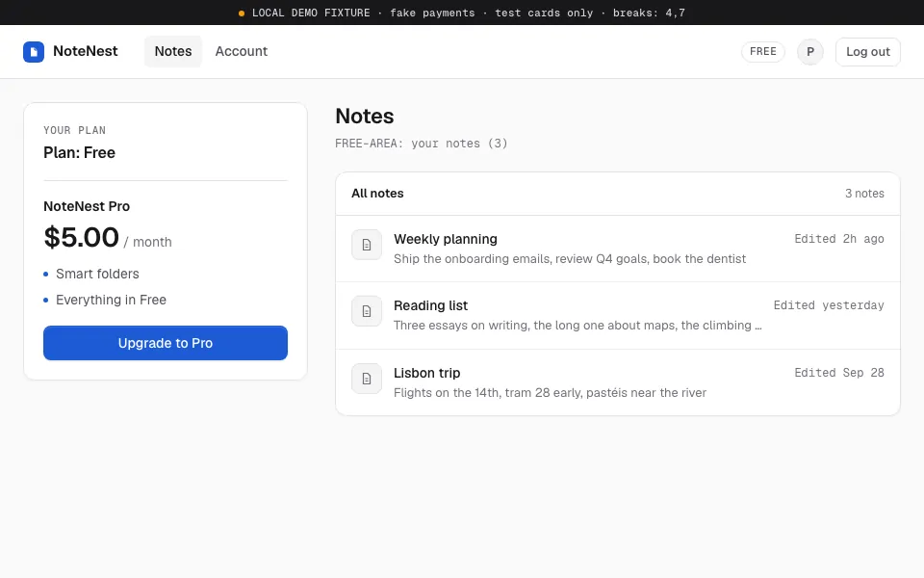Open the Reading list note title
924x578 pixels.
pyautogui.click(x=431, y=305)
